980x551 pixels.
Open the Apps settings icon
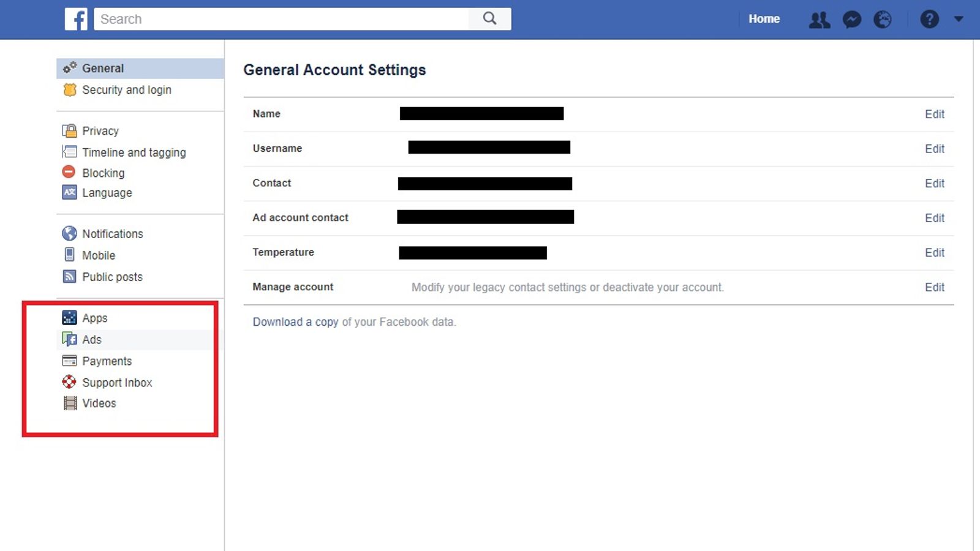[69, 317]
